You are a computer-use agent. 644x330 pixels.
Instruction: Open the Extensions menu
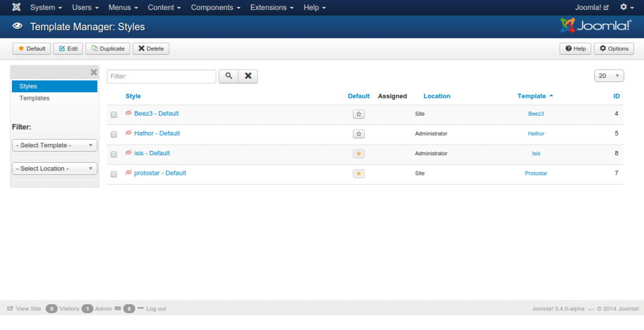coord(272,8)
